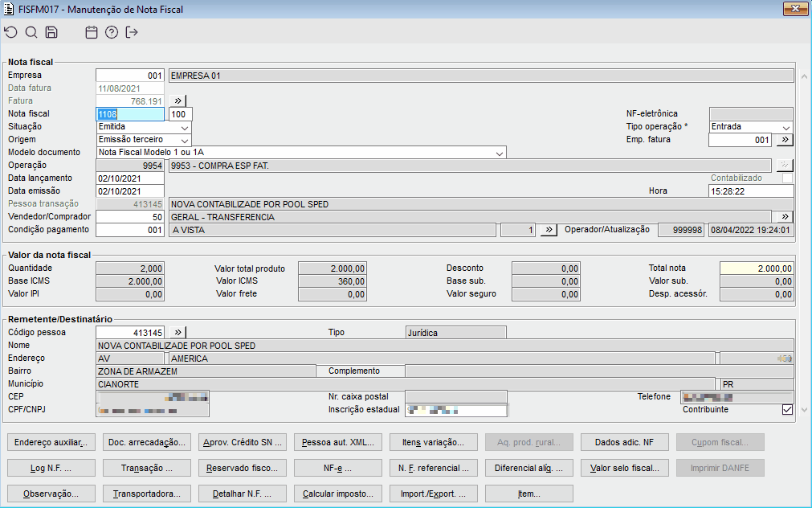Click the Município value CIANORTE

pos(119,385)
